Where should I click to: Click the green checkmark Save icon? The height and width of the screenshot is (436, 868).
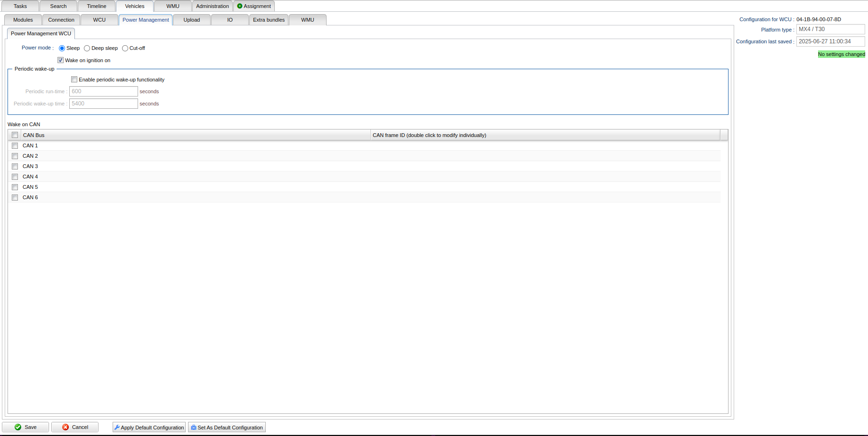pos(18,427)
